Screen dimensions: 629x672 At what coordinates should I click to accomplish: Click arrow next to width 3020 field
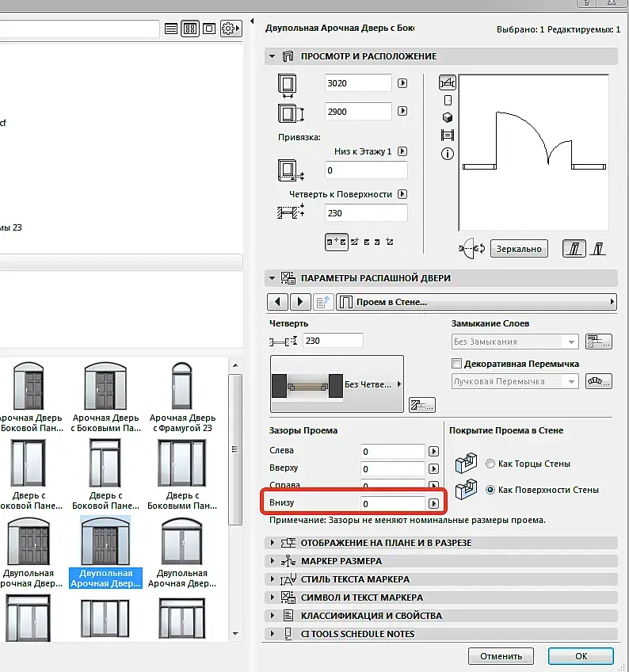click(x=402, y=83)
